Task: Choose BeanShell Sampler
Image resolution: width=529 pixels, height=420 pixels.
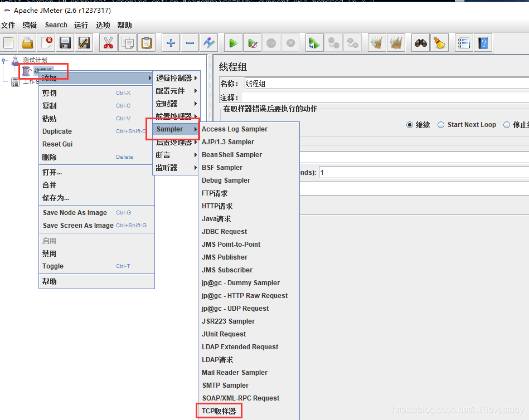Action: click(249, 155)
